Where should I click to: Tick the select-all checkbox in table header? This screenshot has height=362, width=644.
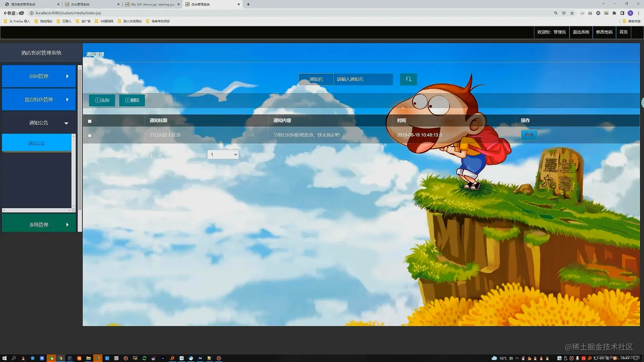[89, 121]
